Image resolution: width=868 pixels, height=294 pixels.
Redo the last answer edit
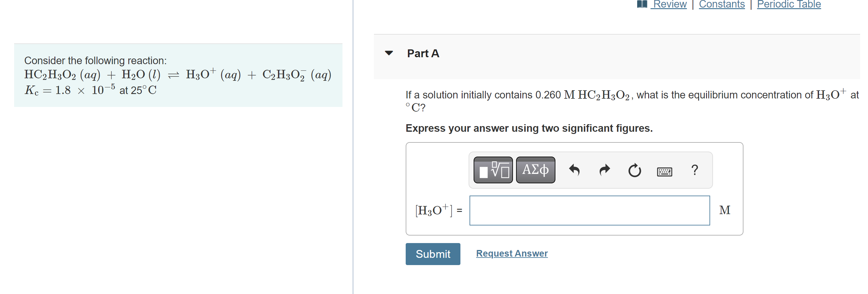tap(604, 170)
